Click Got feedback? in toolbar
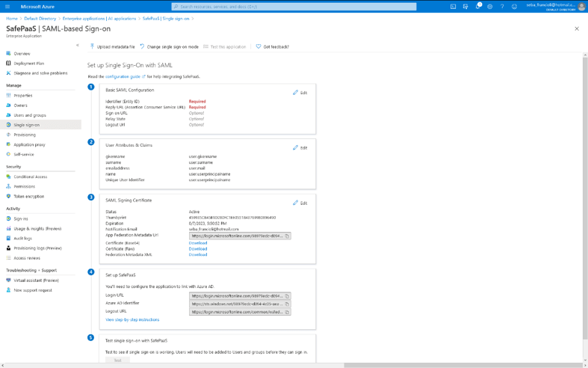Viewport: 588px width, 368px height. pos(273,46)
